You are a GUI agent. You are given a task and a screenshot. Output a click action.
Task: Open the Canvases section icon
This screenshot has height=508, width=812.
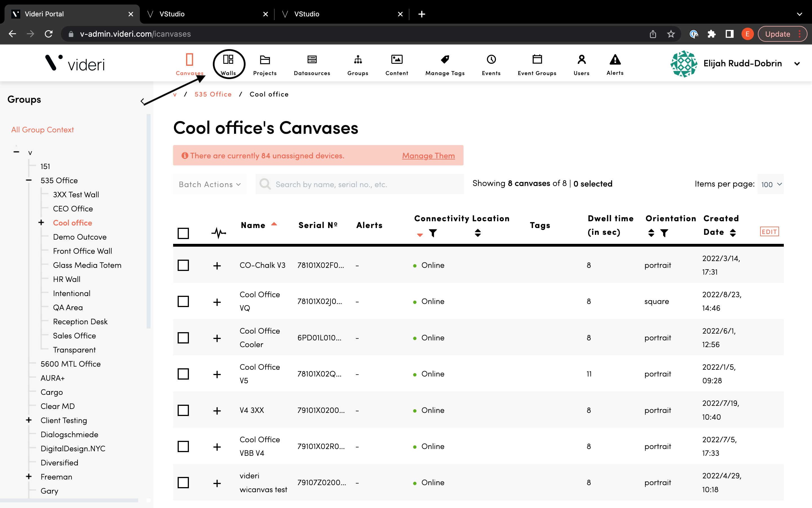click(x=189, y=60)
